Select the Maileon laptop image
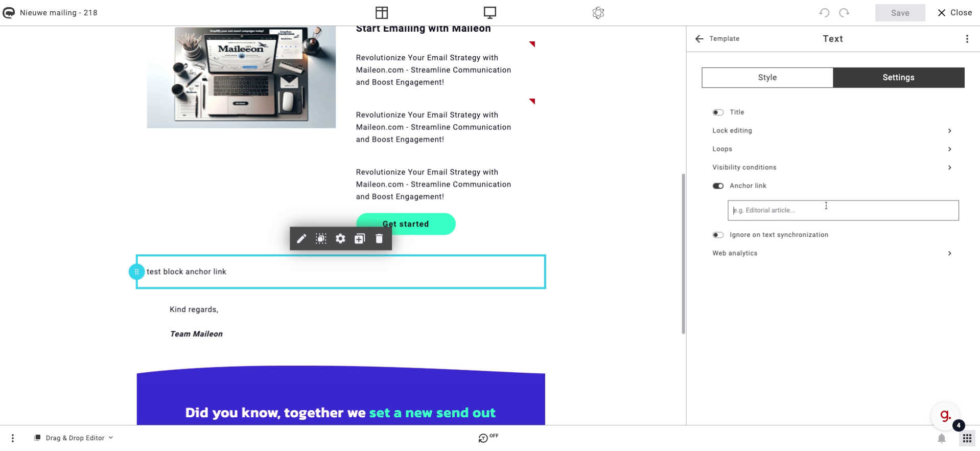This screenshot has width=980, height=451. 241,77
